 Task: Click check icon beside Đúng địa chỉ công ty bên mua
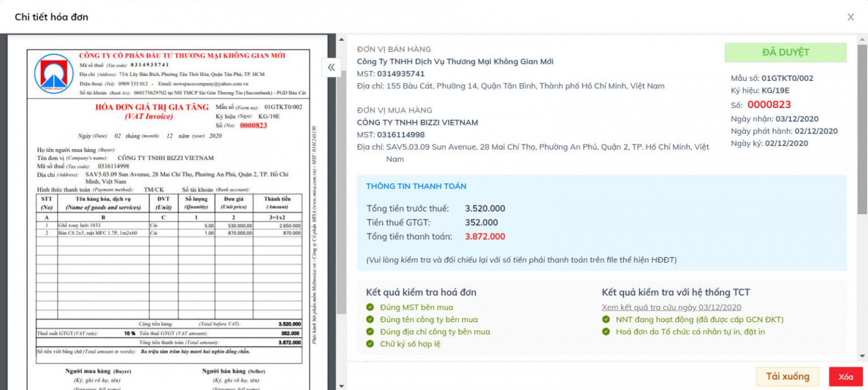[370, 332]
